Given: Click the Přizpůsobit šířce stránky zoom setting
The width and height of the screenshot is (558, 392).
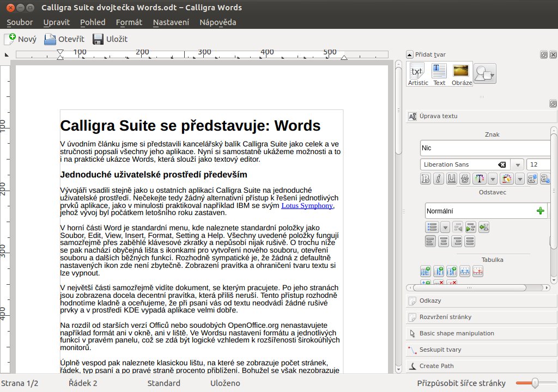Looking at the screenshot, I should click(461, 383).
